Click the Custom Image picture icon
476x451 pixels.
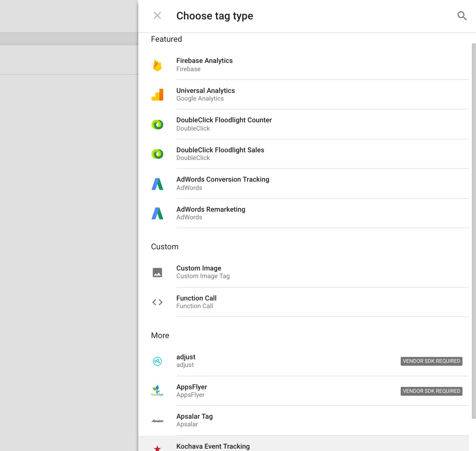pos(157,273)
